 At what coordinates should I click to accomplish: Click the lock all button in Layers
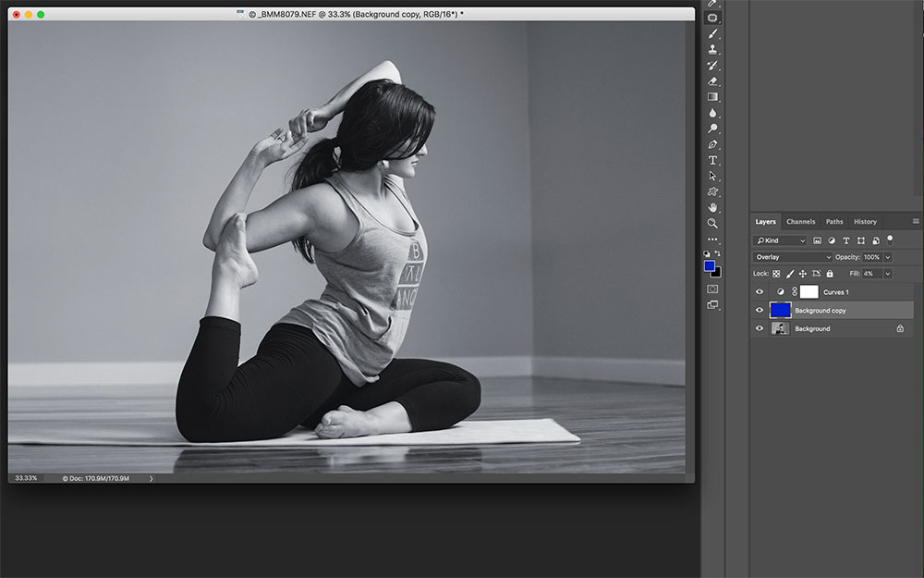(x=830, y=274)
